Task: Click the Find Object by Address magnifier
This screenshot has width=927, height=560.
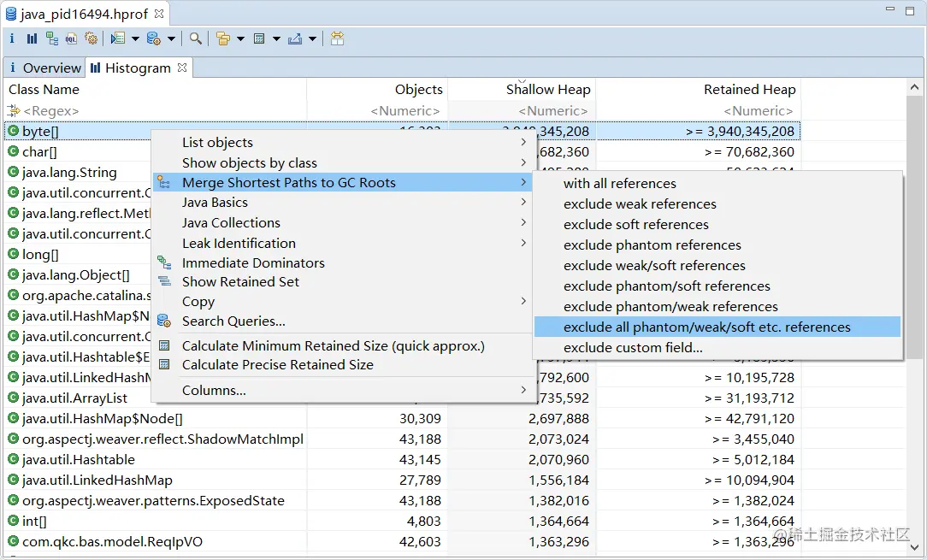Action: tap(196, 38)
